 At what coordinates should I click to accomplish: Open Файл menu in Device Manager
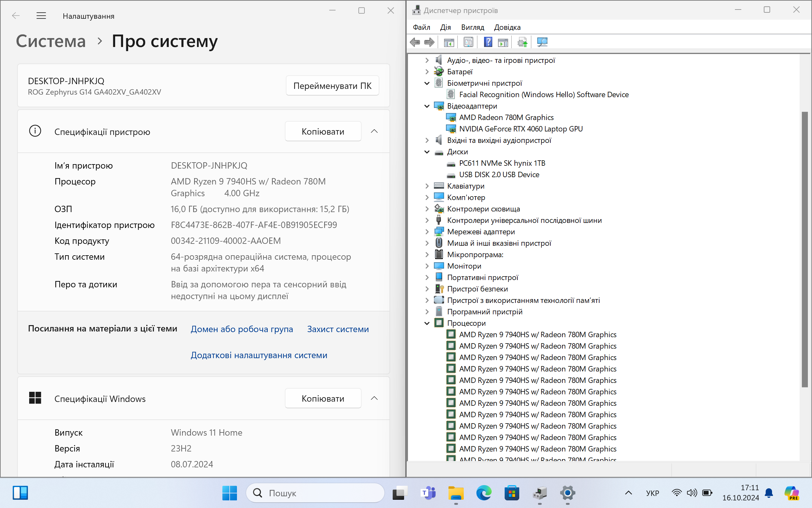click(422, 27)
